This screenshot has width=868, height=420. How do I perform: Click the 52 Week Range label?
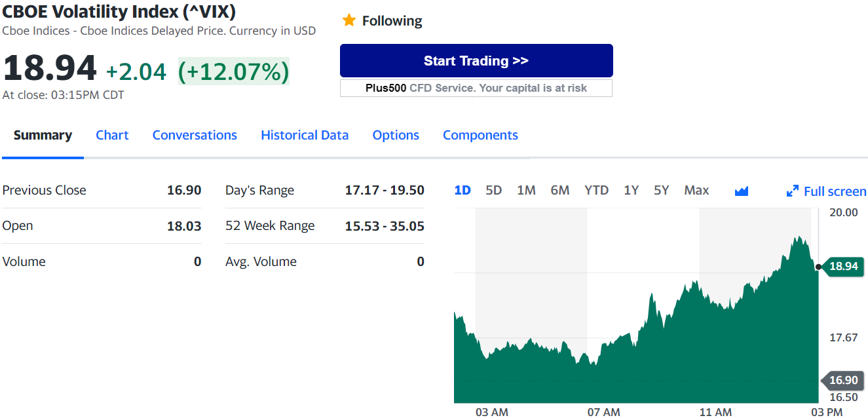click(270, 226)
